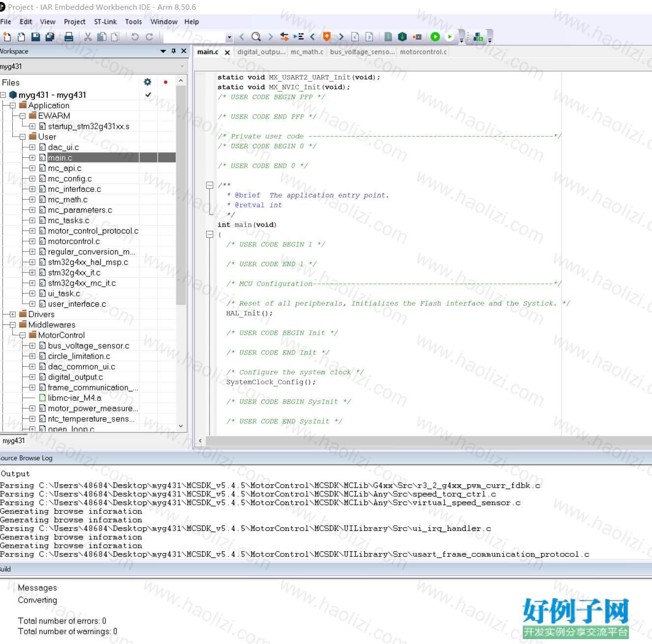Select mc_config.c in file tree
The height and width of the screenshot is (644, 652).
(x=70, y=178)
